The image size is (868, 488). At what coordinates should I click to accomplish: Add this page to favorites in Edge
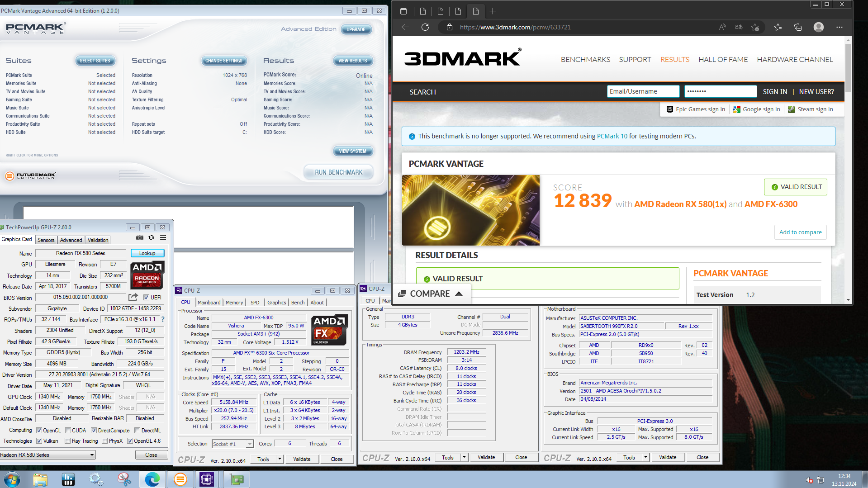coord(755,27)
